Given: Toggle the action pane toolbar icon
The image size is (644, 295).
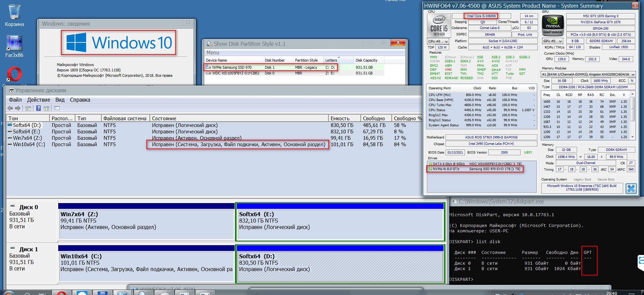Looking at the screenshot, I should point(46,108).
